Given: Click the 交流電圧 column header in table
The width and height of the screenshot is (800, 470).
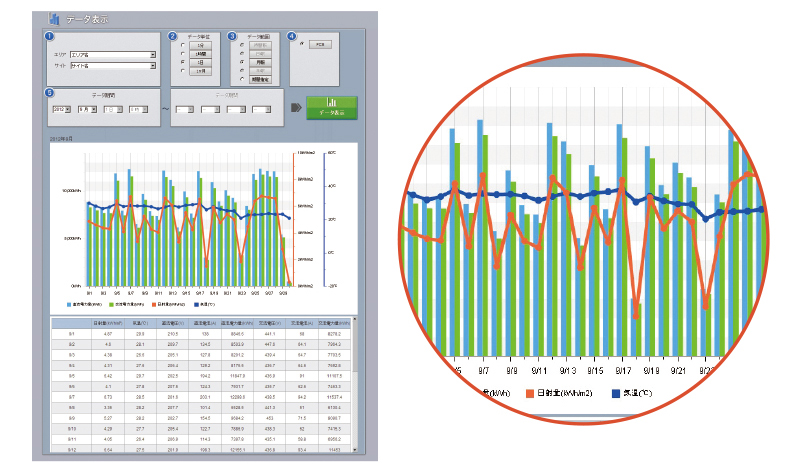Looking at the screenshot, I should (x=269, y=323).
